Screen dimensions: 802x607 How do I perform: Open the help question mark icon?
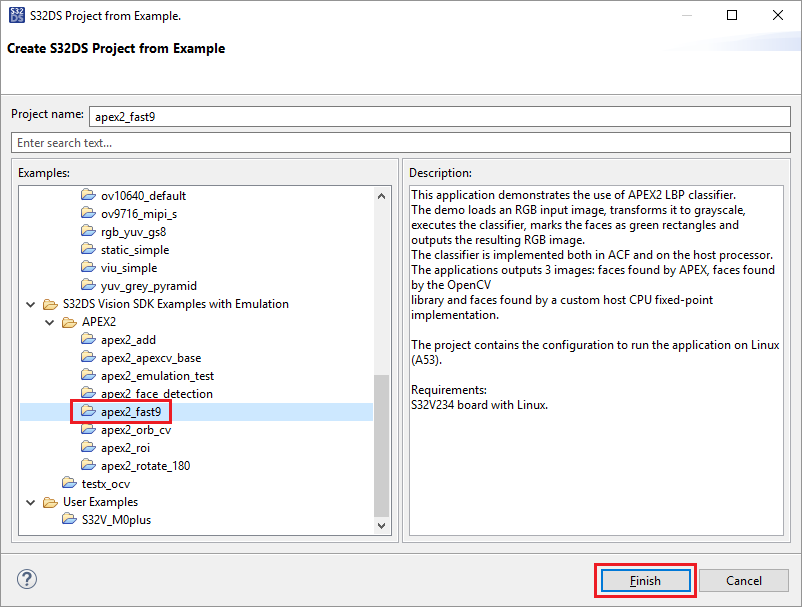tap(27, 579)
